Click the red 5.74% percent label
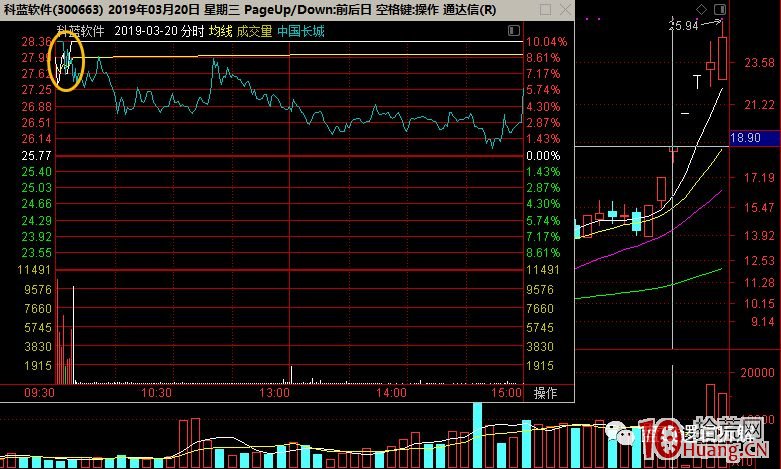Image resolution: width=781 pixels, height=469 pixels. (x=543, y=90)
